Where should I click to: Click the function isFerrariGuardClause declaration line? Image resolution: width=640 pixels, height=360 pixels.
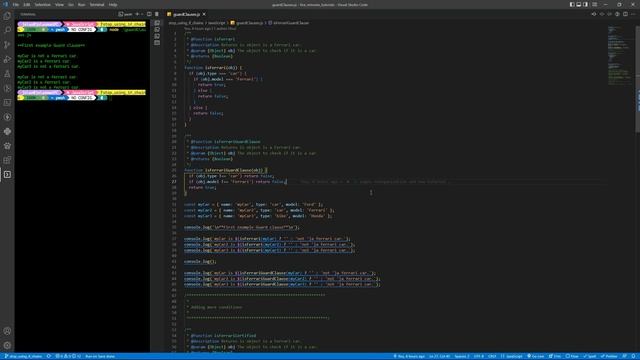pos(225,170)
